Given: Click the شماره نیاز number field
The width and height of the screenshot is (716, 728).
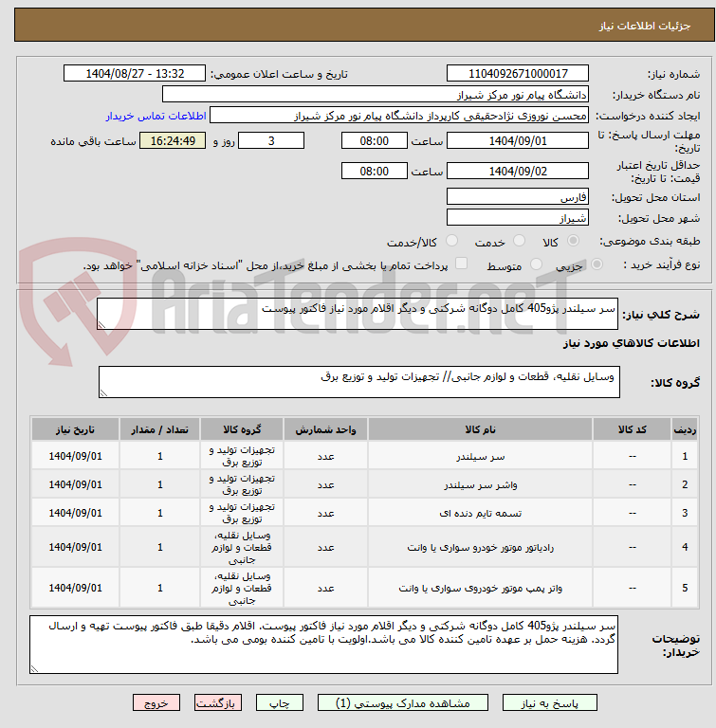Looking at the screenshot, I should [x=518, y=73].
